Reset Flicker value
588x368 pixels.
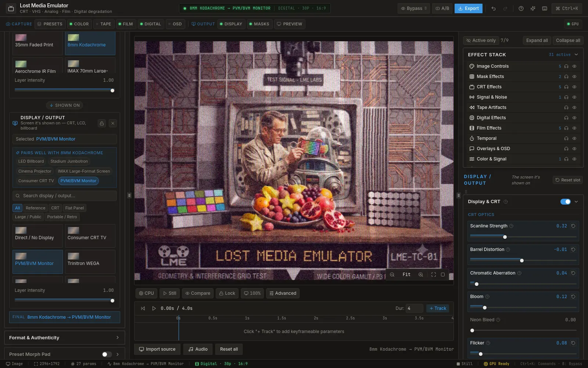coord(573,343)
